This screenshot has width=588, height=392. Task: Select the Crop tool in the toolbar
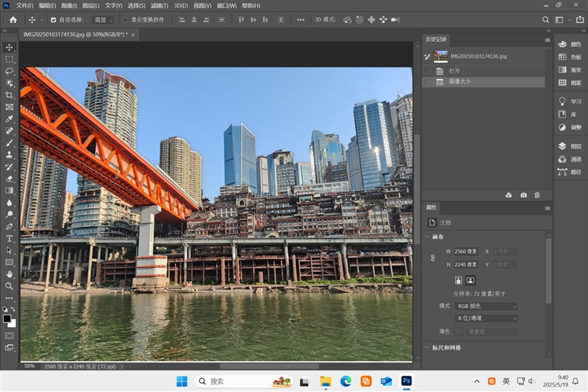point(10,95)
